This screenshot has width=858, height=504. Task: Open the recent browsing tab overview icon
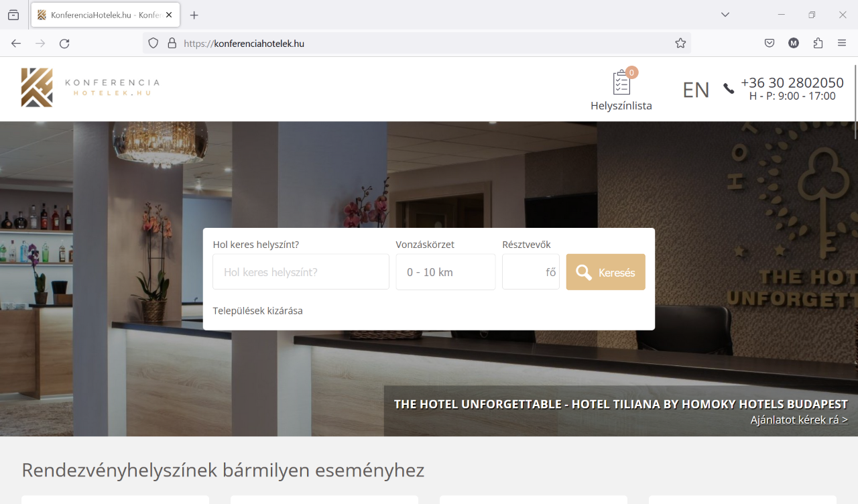13,15
